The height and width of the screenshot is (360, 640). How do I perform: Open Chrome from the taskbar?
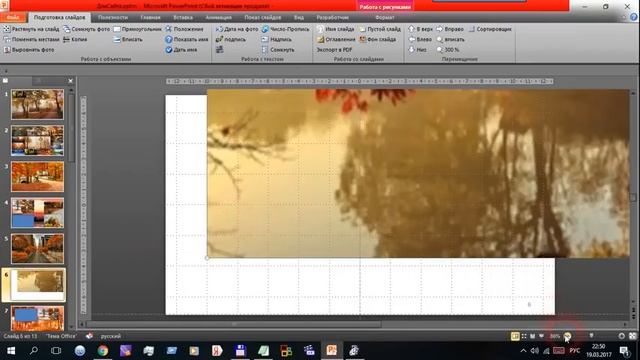tap(102, 351)
